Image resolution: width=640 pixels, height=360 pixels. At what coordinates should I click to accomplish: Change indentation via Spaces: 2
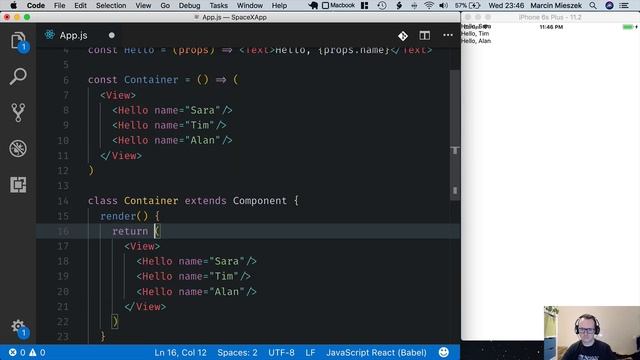pyautogui.click(x=237, y=353)
